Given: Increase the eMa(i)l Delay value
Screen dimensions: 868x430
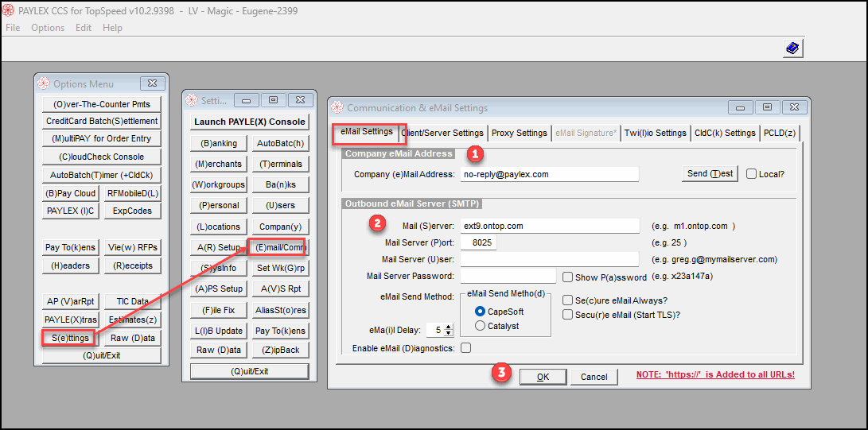Looking at the screenshot, I should coord(449,327).
